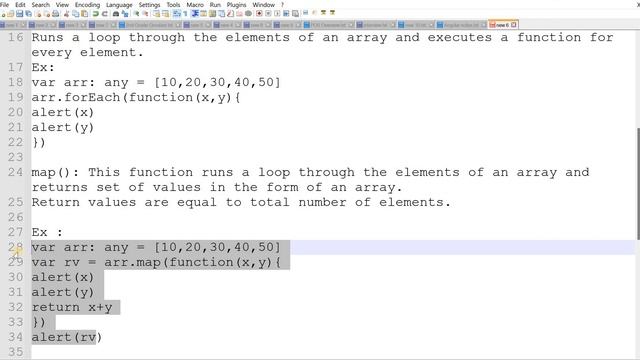Click the Open file toolbar icon
This screenshot has width=640, height=360.
point(10,13)
